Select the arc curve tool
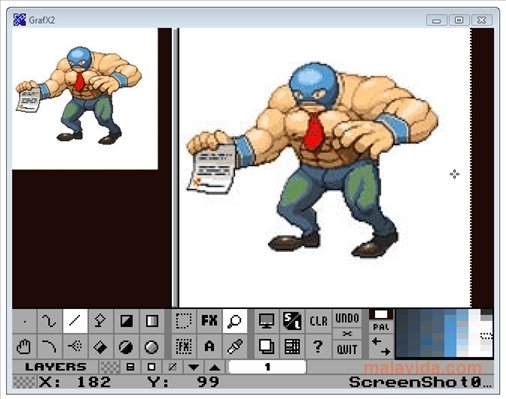Viewport: 506px width, 399px height. [x=50, y=347]
